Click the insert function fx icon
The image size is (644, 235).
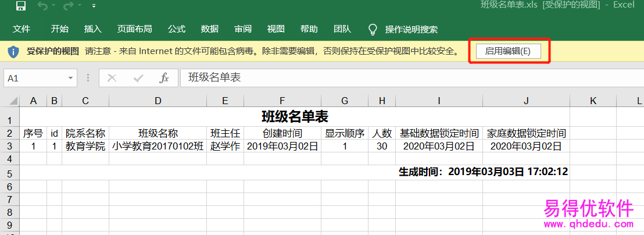pos(164,78)
